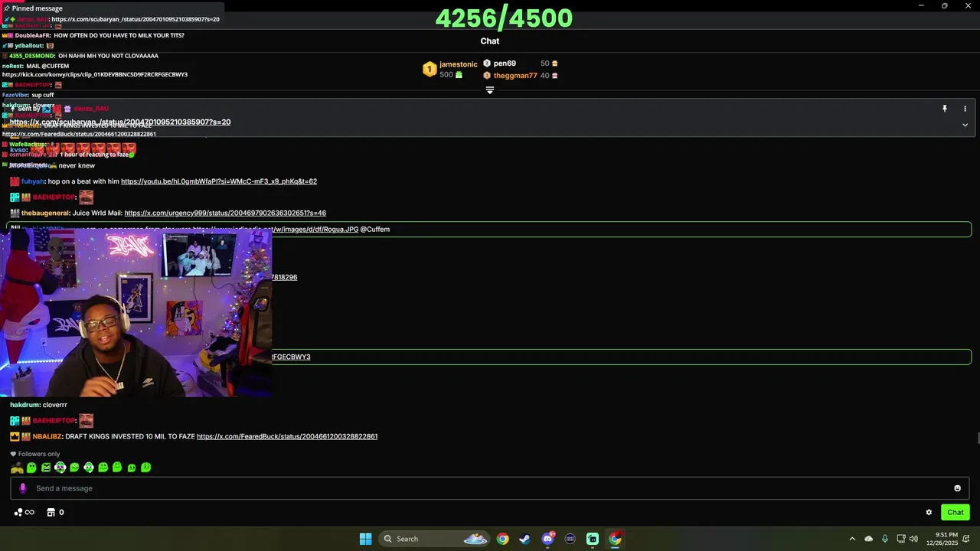Click leaderboard user theggman77
Viewport: 980px width, 551px height.
pos(515,76)
